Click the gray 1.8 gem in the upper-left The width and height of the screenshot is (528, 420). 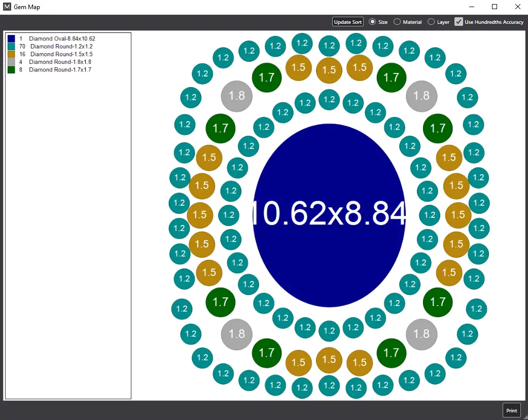[237, 96]
